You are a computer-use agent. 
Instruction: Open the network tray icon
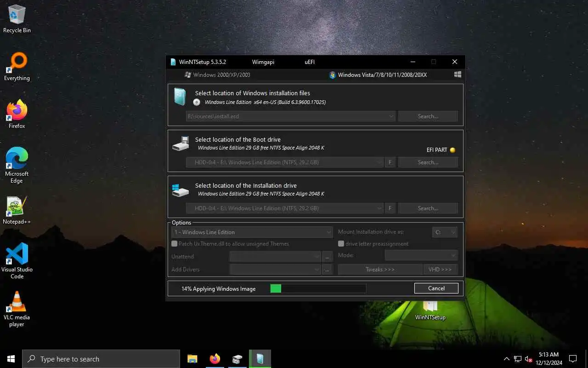(518, 359)
